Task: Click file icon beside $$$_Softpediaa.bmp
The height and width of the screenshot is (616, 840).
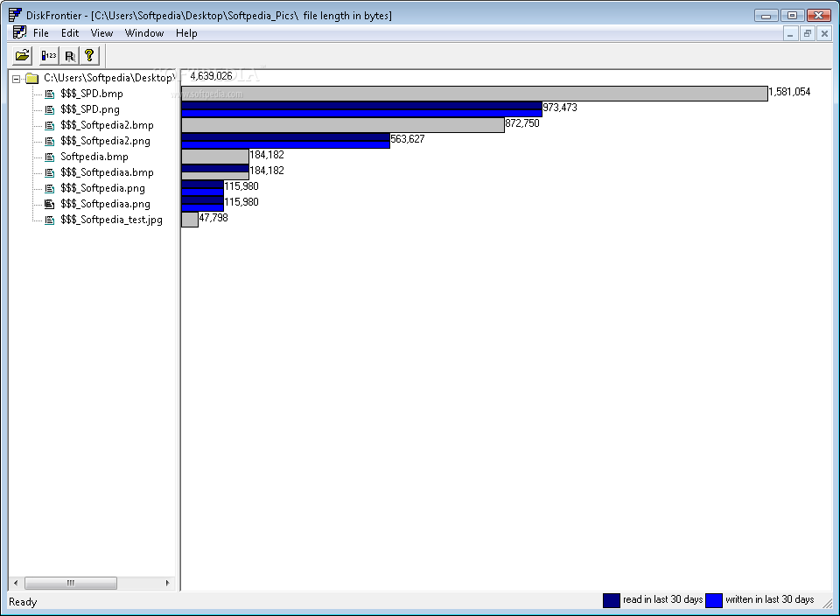Action: click(x=49, y=173)
